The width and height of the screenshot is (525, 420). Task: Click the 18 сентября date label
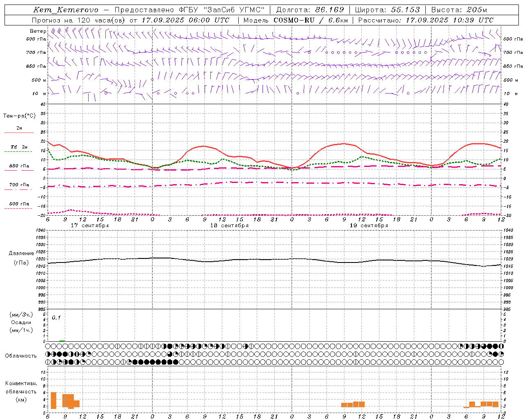[x=229, y=226]
